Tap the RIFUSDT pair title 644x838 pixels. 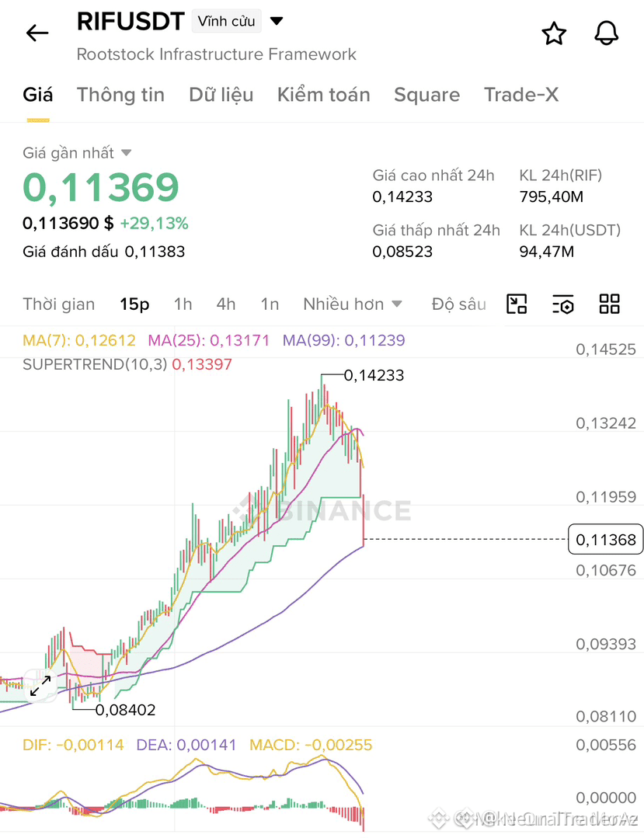pyautogui.click(x=131, y=22)
